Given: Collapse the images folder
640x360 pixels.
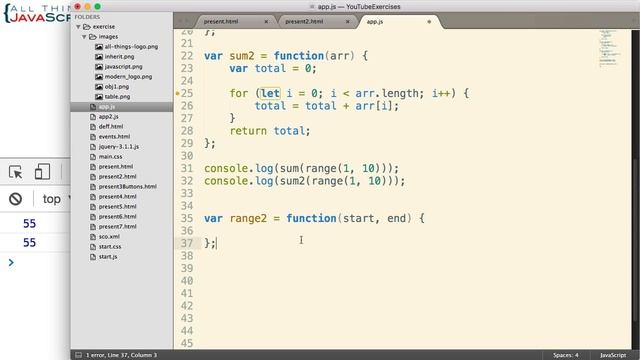Looking at the screenshot, I should [x=84, y=37].
